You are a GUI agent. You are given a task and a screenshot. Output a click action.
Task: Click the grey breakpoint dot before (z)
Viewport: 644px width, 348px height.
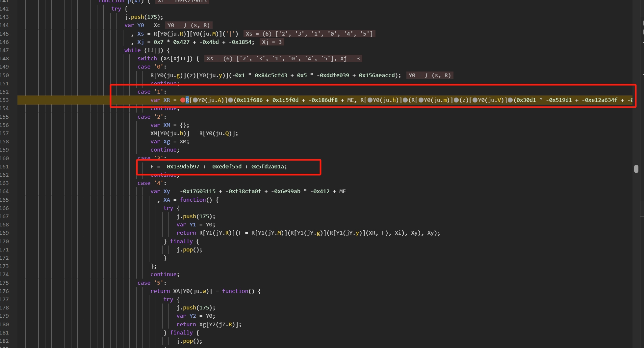(456, 100)
